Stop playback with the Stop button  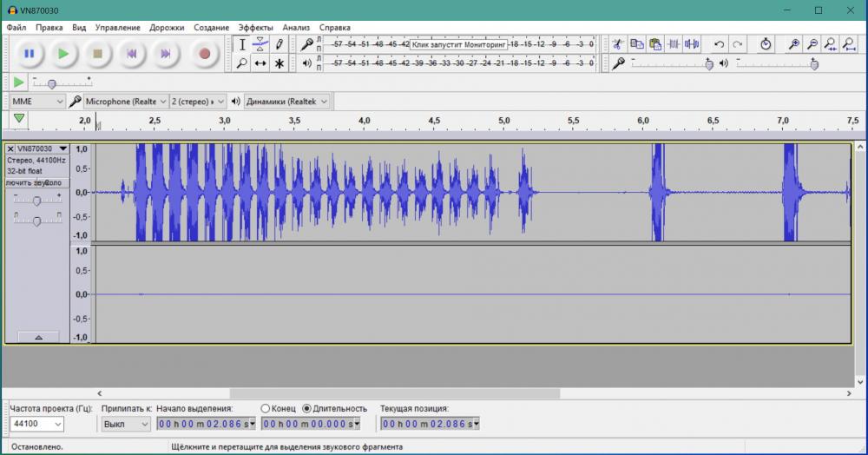(x=97, y=54)
